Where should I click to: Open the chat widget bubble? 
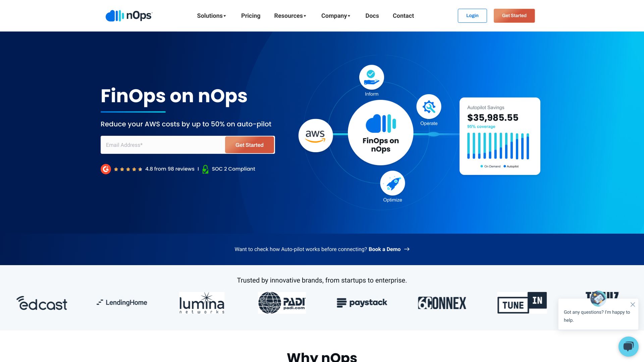coord(628,346)
